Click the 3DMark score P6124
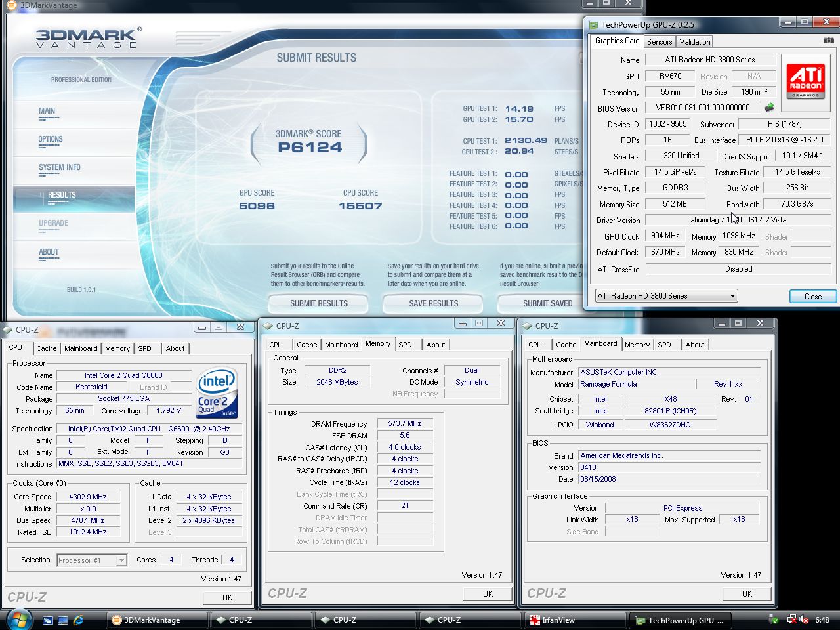 click(310, 148)
